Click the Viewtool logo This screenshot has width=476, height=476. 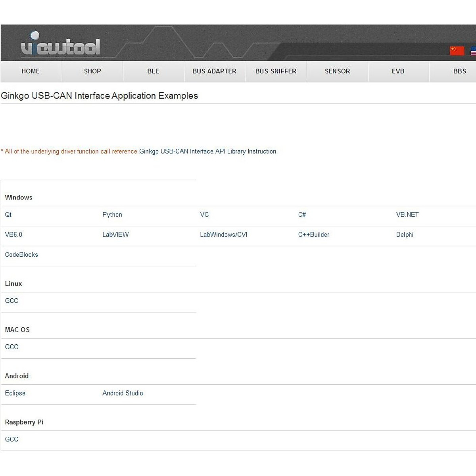pyautogui.click(x=60, y=44)
